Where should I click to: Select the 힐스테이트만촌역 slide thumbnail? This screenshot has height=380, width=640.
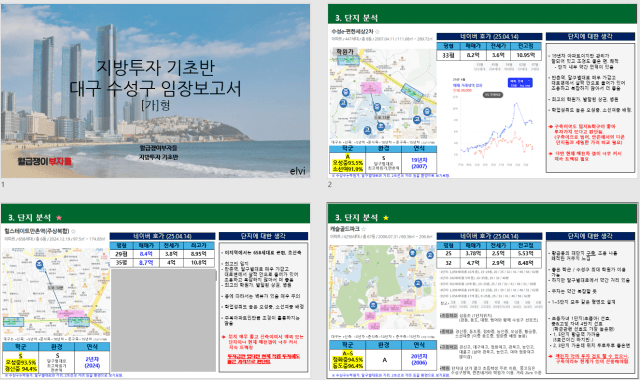(x=156, y=291)
